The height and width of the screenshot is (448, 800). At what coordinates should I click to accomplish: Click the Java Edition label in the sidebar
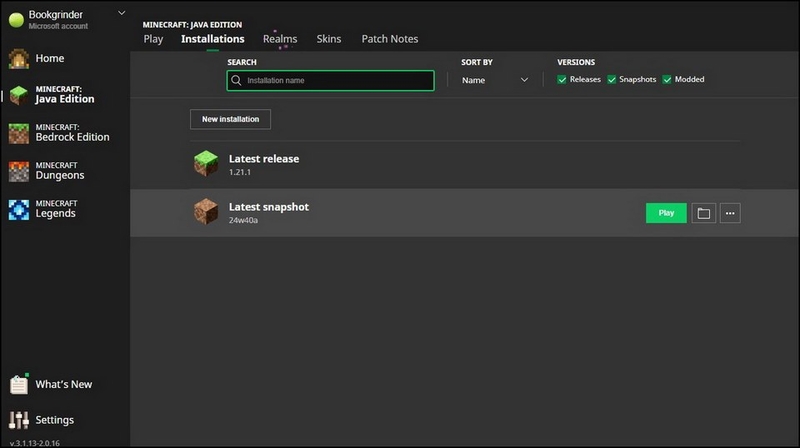pyautogui.click(x=64, y=99)
